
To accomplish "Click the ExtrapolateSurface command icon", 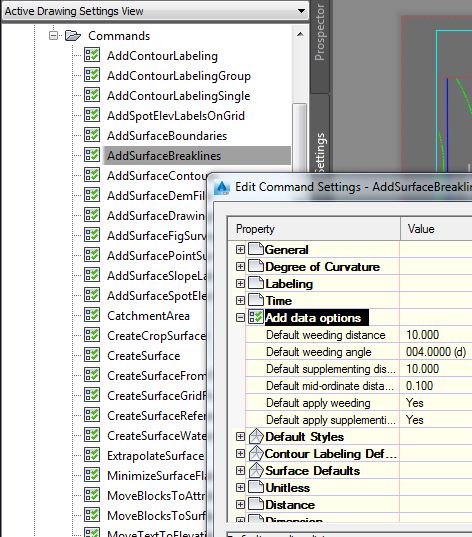I will pyautogui.click(x=92, y=455).
